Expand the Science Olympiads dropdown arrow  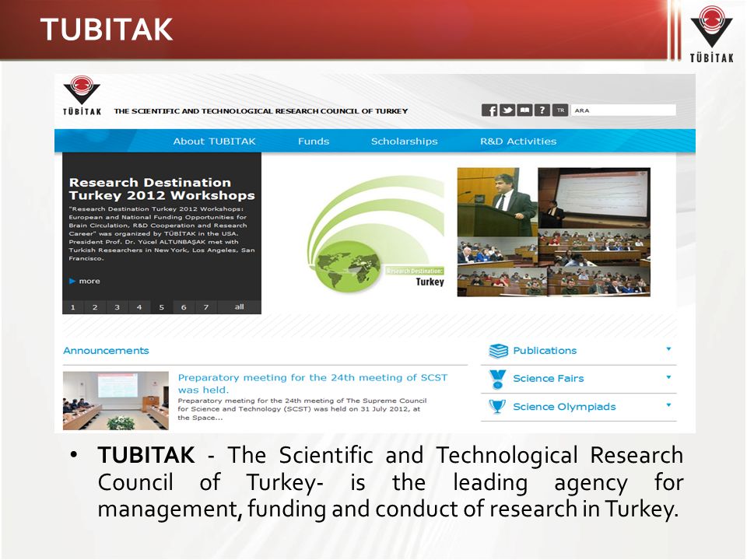click(x=668, y=405)
